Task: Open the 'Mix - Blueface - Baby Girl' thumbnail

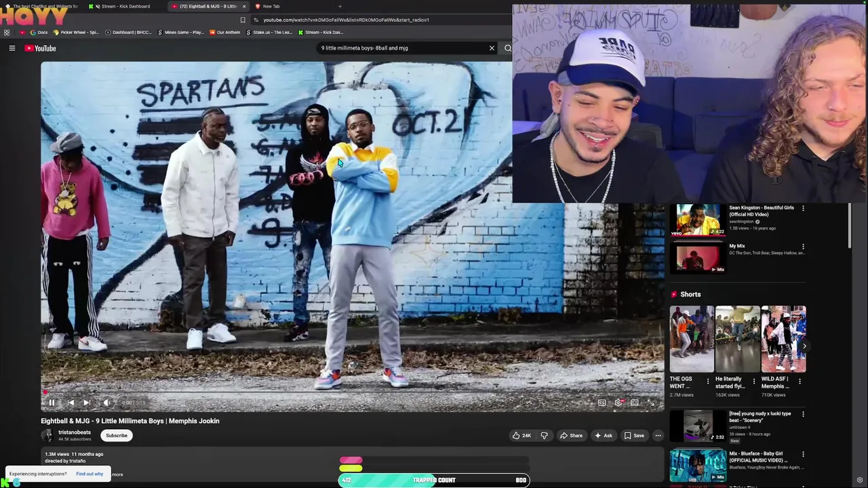Action: coord(698,465)
